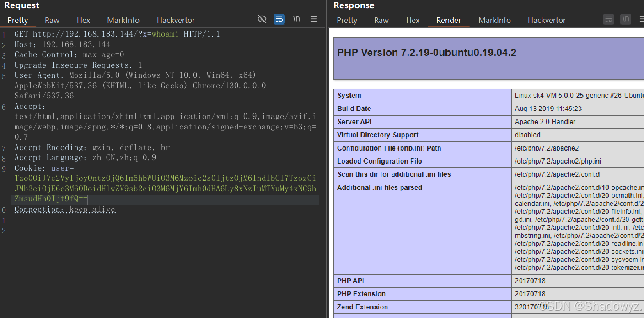The image size is (644, 318).
Task: Click the PHP API row label
Action: (351, 280)
